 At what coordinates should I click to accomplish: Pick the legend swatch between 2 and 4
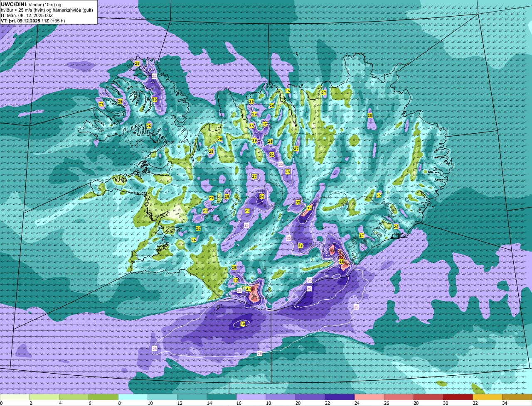point(44,397)
